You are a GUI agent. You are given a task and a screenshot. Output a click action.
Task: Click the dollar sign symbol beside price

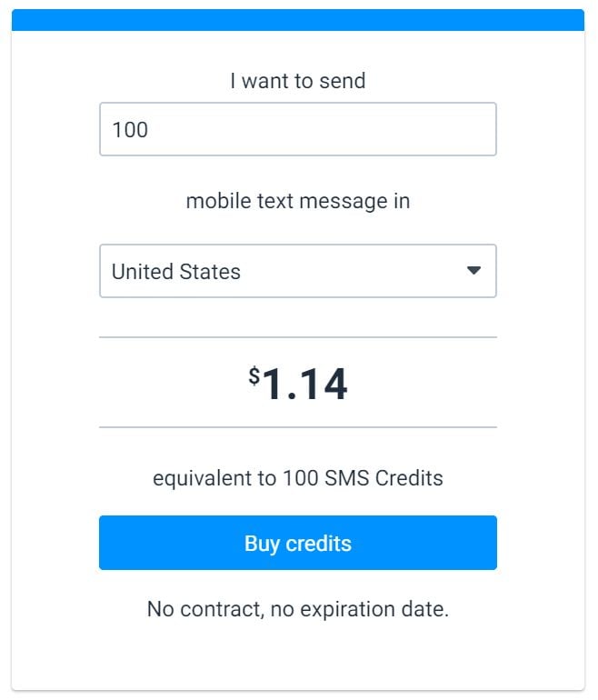tap(254, 375)
